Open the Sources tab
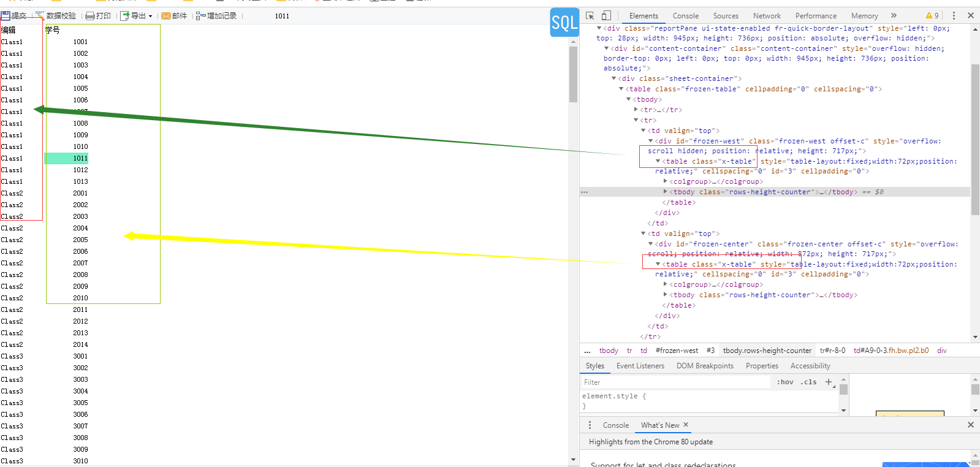Image resolution: width=980 pixels, height=467 pixels. click(x=726, y=16)
